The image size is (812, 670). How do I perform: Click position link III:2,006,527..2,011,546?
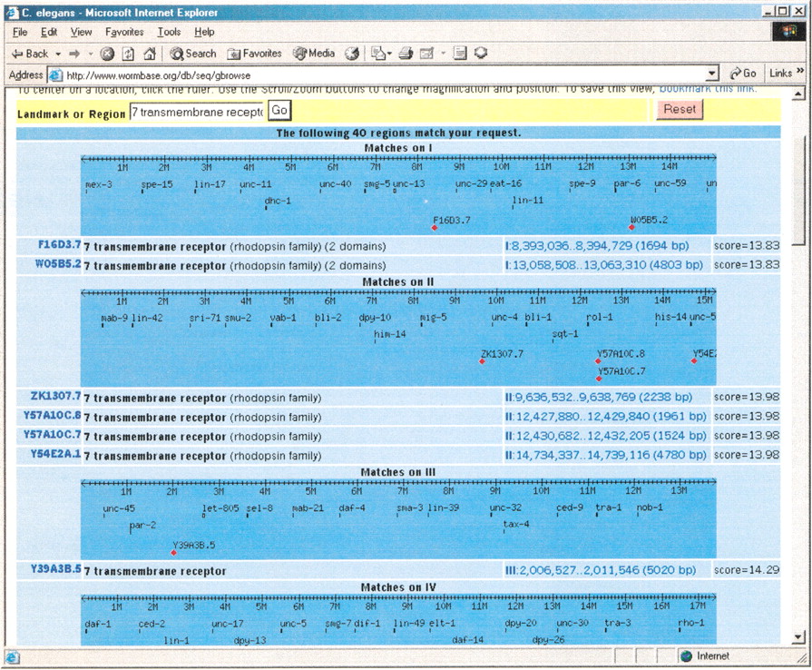click(601, 570)
